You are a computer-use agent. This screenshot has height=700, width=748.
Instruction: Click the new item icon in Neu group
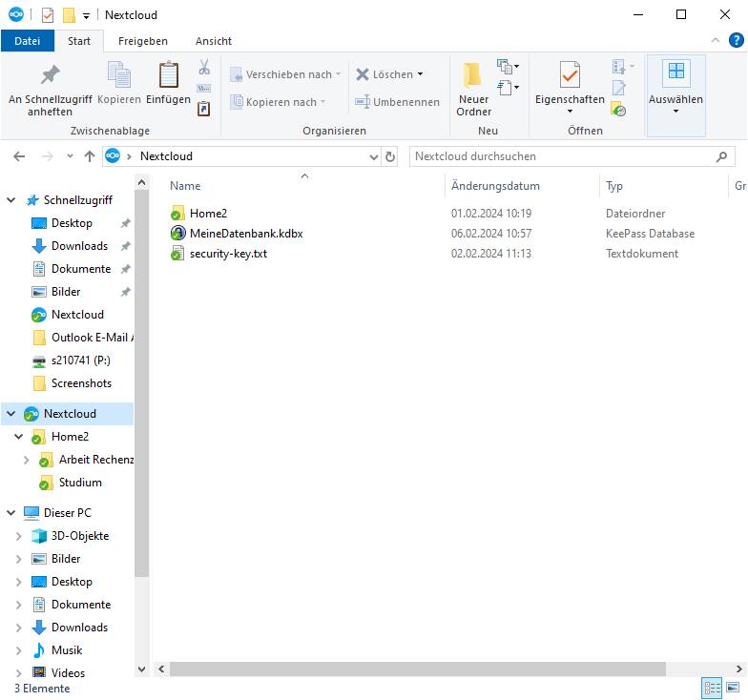(506, 67)
